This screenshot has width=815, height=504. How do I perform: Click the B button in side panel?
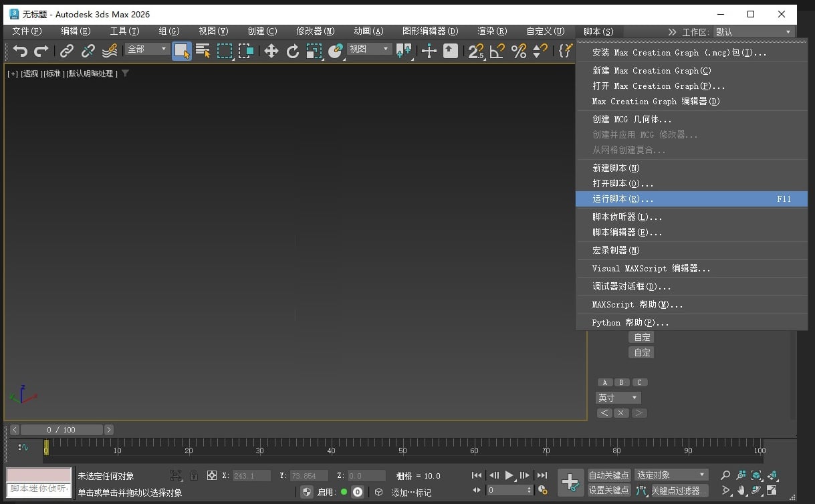pyautogui.click(x=622, y=383)
